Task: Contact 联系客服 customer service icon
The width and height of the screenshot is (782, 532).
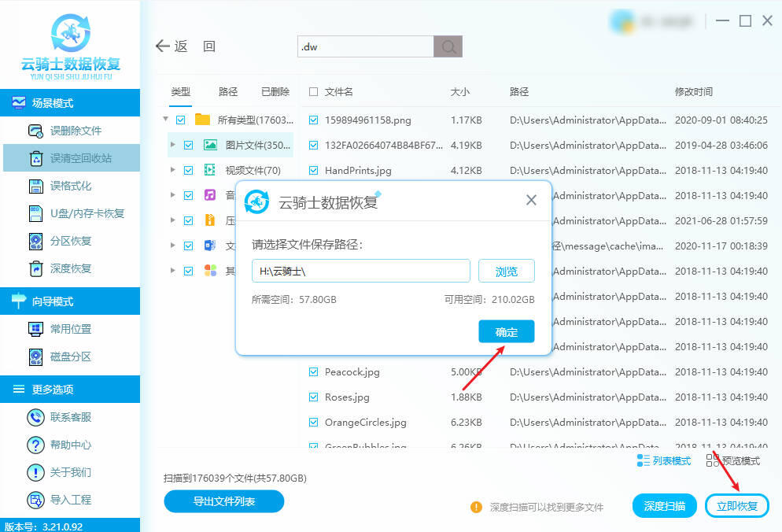Action: point(36,417)
